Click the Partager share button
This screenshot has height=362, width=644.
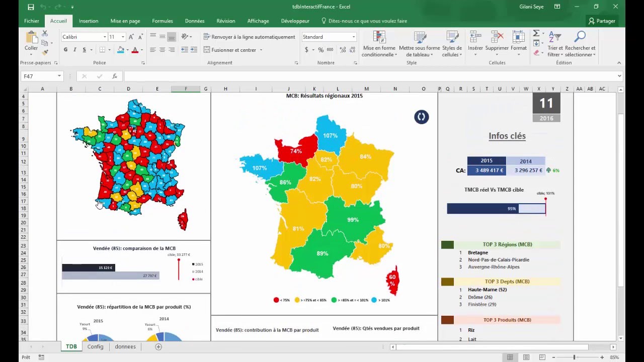point(602,21)
